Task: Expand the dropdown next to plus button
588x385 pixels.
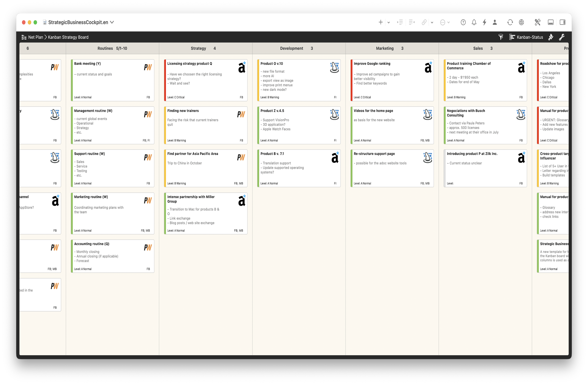Action: pos(389,22)
